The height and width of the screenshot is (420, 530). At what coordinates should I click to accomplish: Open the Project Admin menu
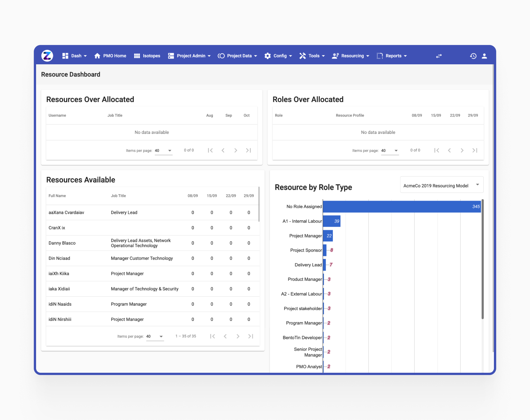[x=189, y=56]
